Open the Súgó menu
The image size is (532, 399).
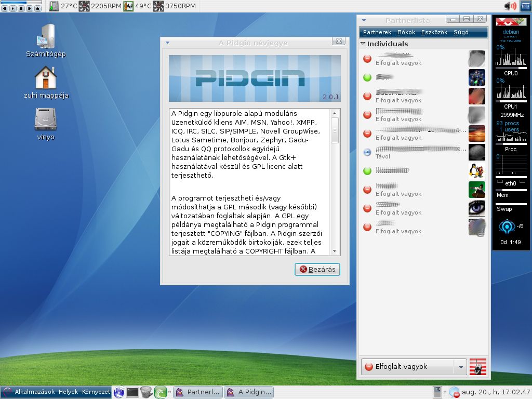coord(461,32)
